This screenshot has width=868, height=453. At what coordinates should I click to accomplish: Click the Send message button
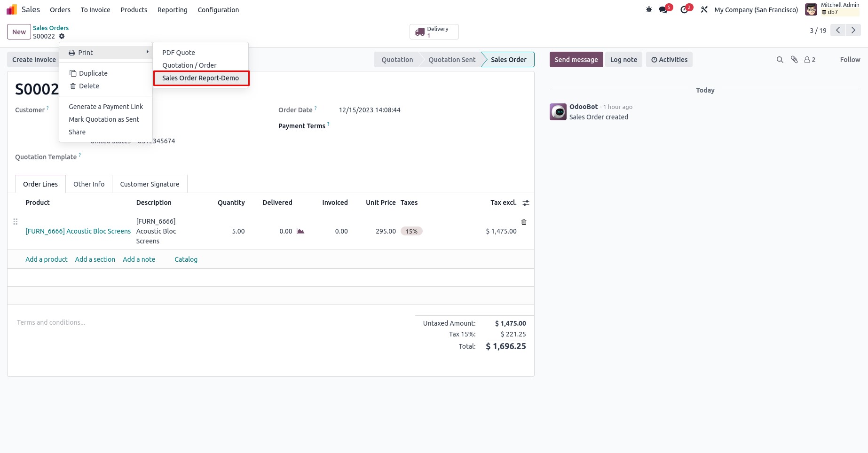(x=576, y=60)
